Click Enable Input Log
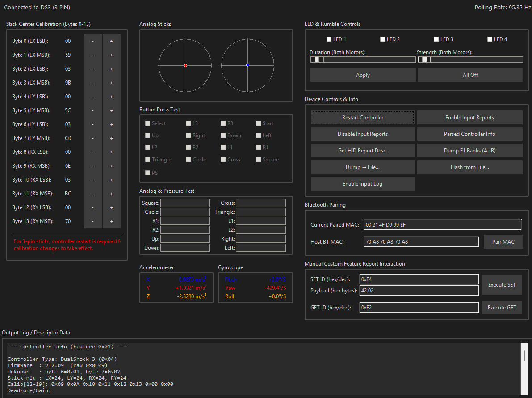532x398 pixels. (363, 184)
